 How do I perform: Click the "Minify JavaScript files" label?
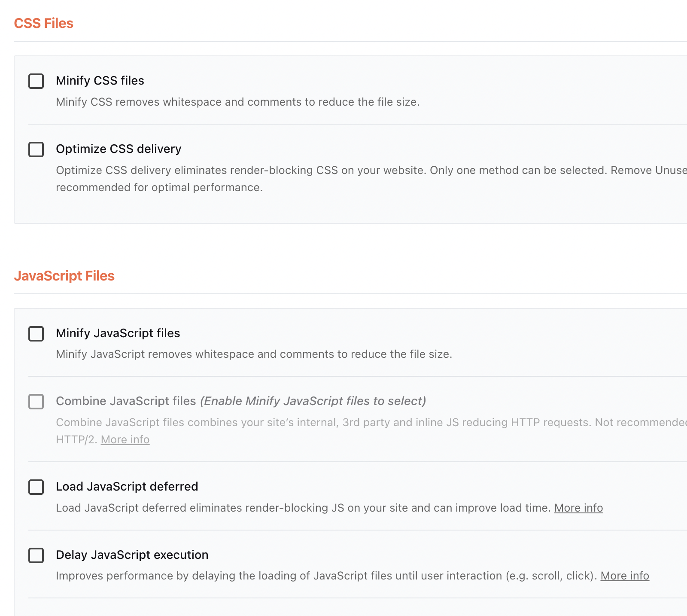[x=118, y=333]
